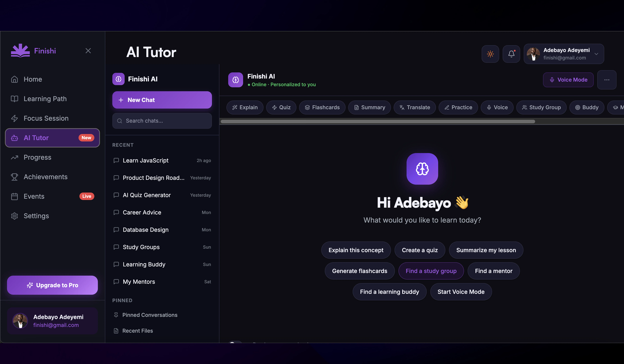
Task: Focus the Search chats field
Action: pos(162,121)
